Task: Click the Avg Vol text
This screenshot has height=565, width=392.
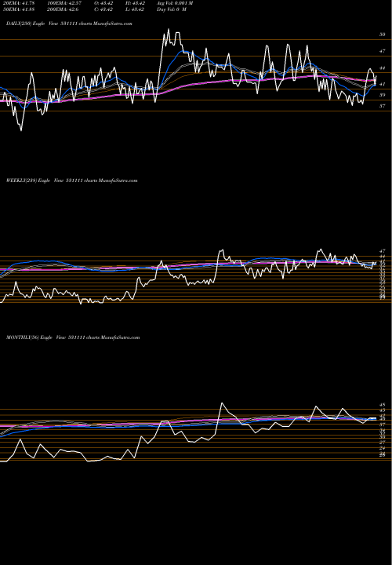Action: [x=175, y=3]
